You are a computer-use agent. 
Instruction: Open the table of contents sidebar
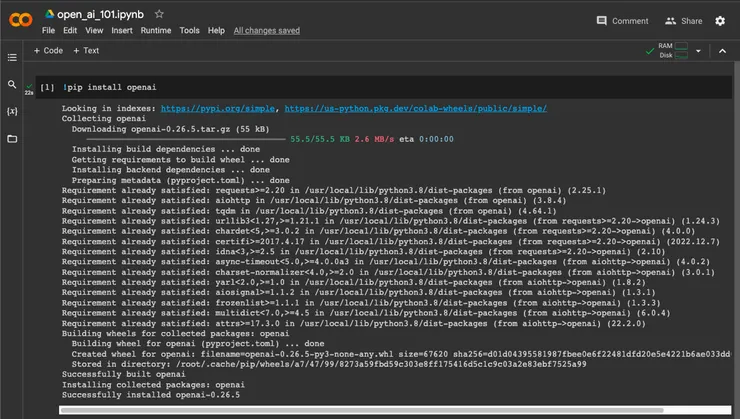(x=12, y=58)
